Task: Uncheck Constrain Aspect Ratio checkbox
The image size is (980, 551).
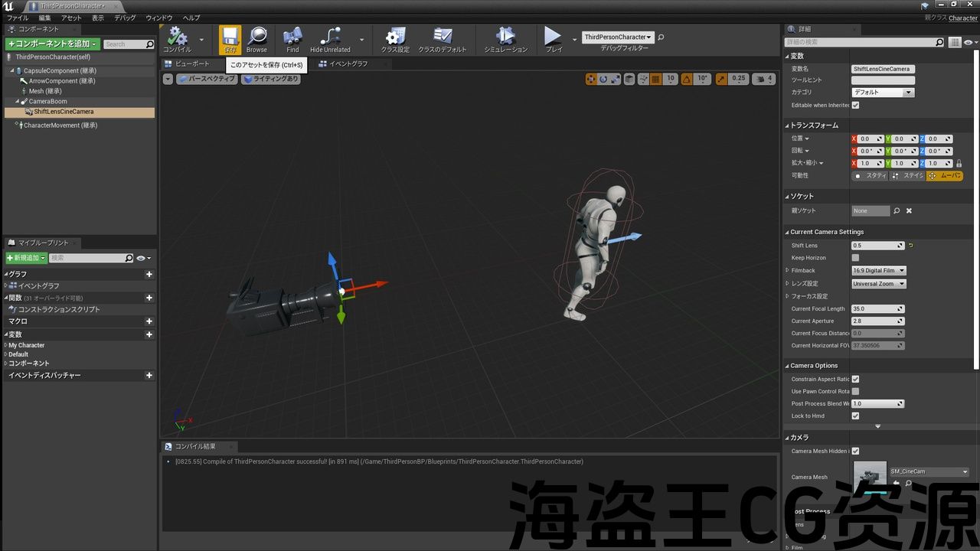Action: (855, 379)
